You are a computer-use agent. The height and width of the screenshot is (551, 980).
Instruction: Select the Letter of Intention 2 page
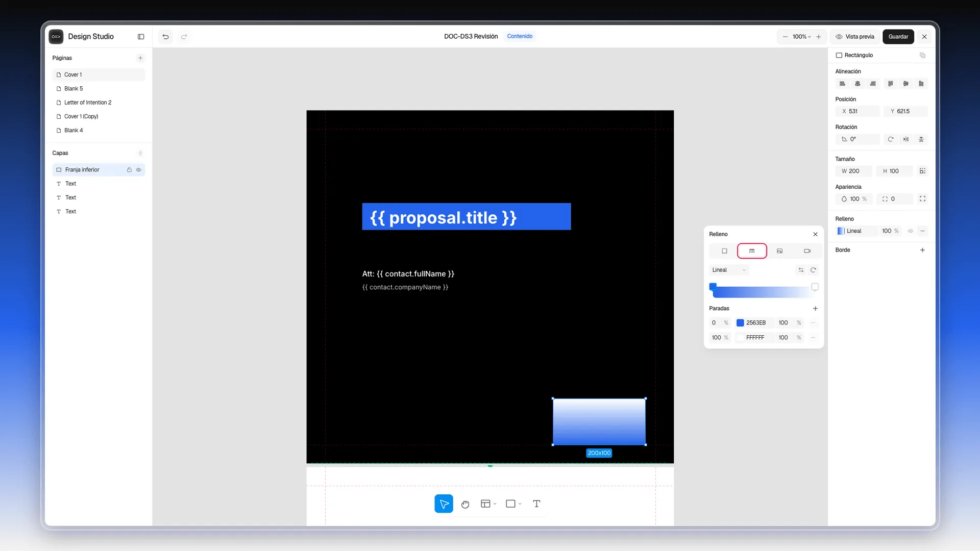[99, 103]
